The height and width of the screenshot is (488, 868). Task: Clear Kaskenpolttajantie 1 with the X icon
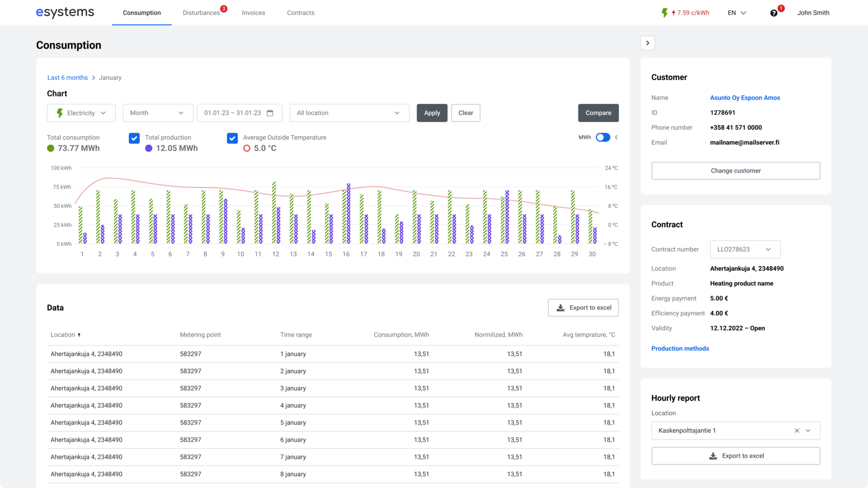[x=797, y=431]
